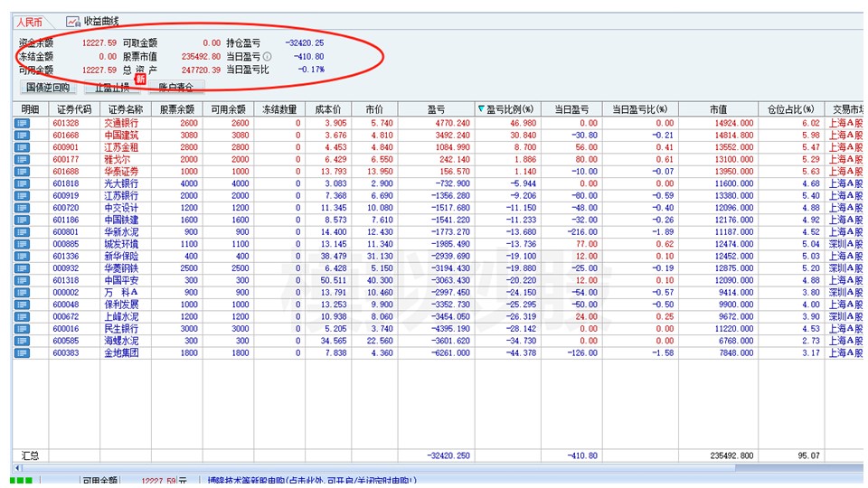This screenshot has width=868, height=488.
Task: Sort by 当日盈亏 column header
Action: (x=571, y=109)
